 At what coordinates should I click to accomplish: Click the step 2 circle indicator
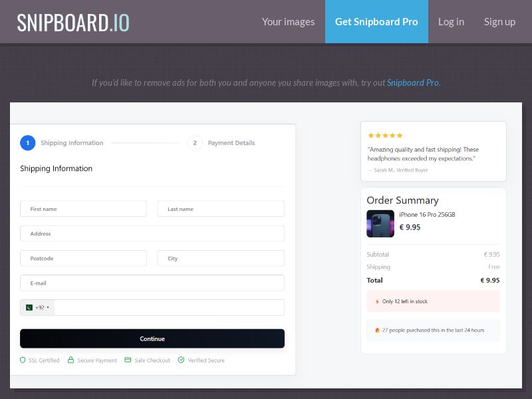point(195,142)
